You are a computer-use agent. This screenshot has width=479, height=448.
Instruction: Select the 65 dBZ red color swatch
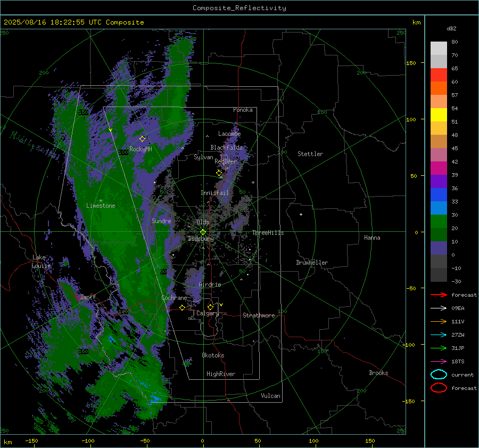(439, 75)
